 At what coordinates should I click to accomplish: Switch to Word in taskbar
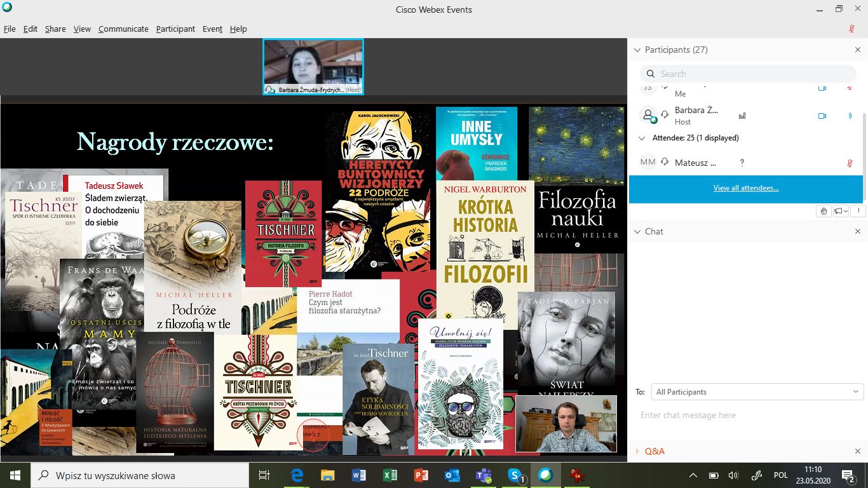[x=359, y=475]
